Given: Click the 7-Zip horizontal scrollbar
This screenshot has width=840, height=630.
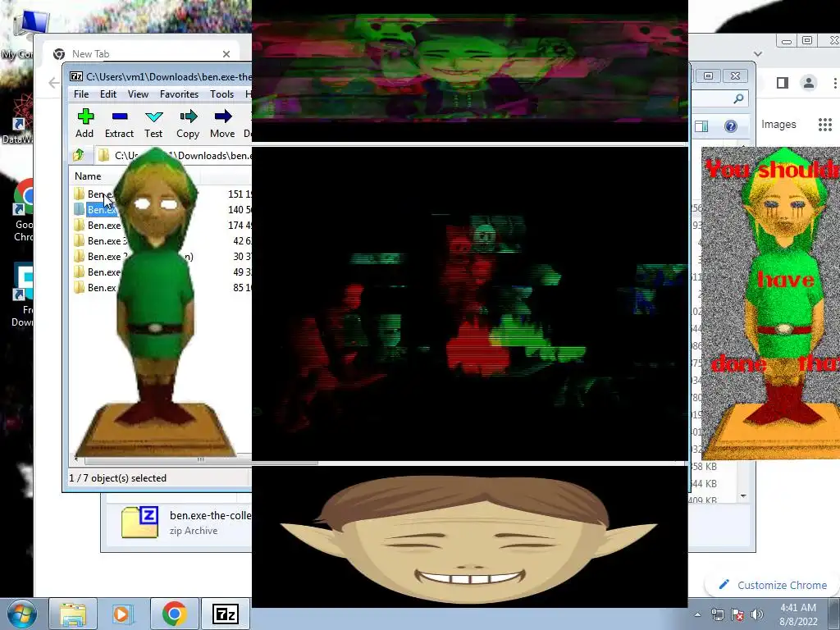Looking at the screenshot, I should pyautogui.click(x=201, y=459).
